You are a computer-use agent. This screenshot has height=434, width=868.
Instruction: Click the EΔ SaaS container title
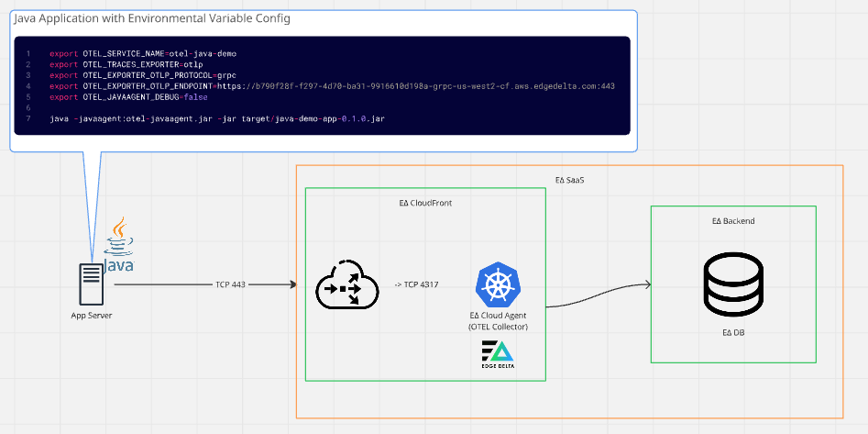pyautogui.click(x=569, y=180)
